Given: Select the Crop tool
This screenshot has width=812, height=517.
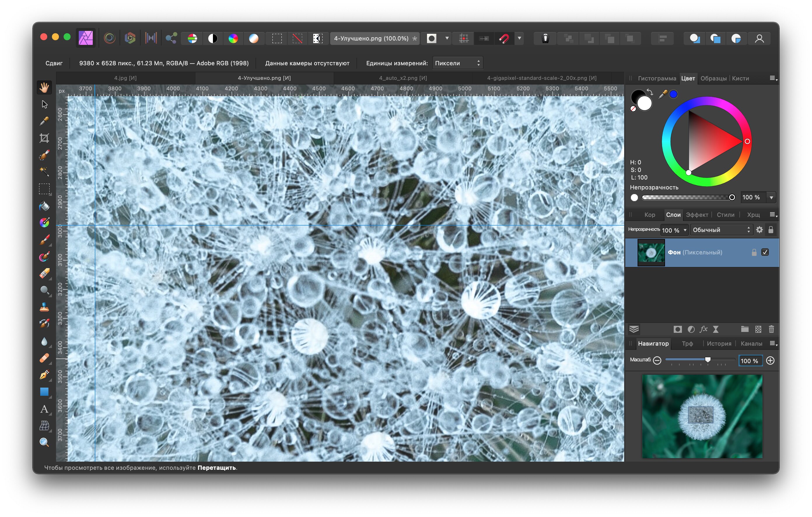Looking at the screenshot, I should click(44, 138).
